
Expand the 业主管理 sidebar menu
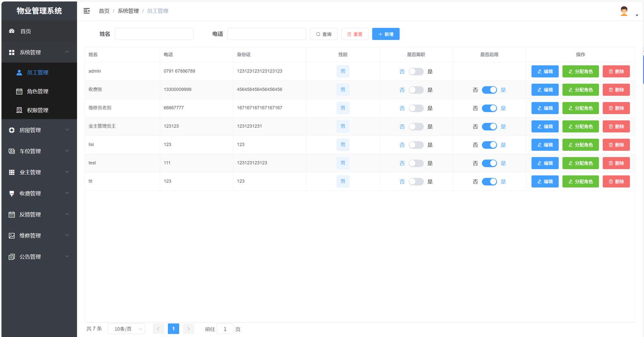click(x=30, y=172)
